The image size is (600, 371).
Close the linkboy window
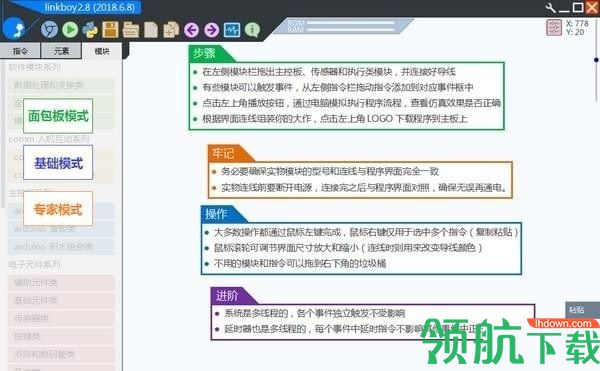(x=592, y=7)
